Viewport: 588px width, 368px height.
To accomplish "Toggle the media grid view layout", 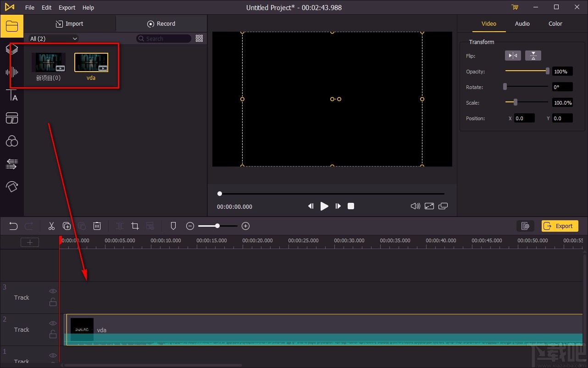I will point(199,39).
